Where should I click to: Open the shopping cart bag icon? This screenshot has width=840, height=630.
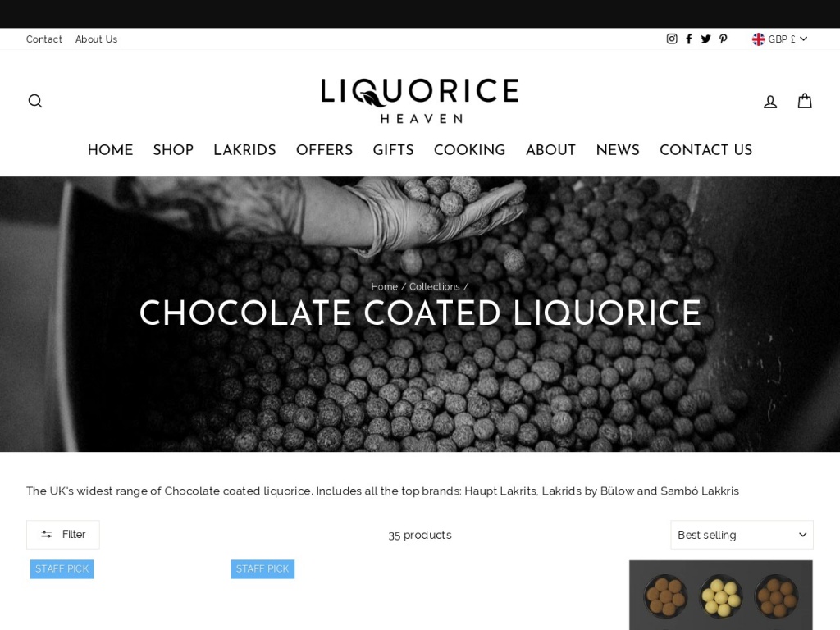click(x=805, y=101)
